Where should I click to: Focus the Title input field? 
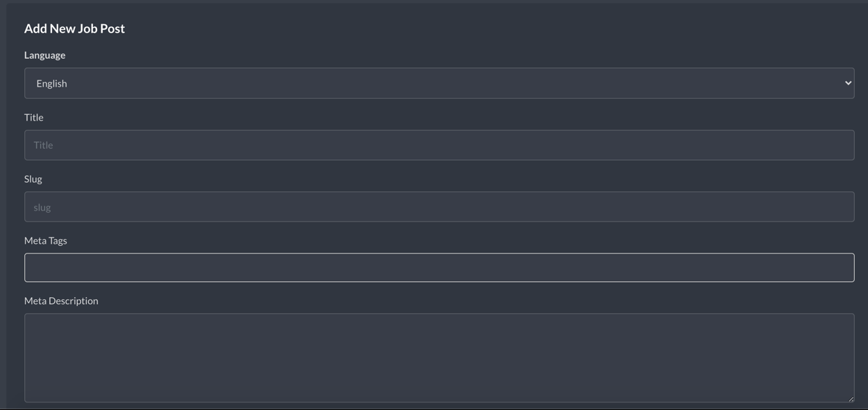[x=439, y=145]
